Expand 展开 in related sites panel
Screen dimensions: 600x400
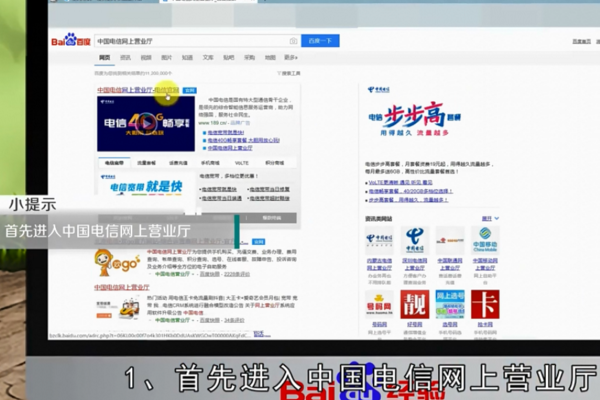pyautogui.click(x=490, y=219)
